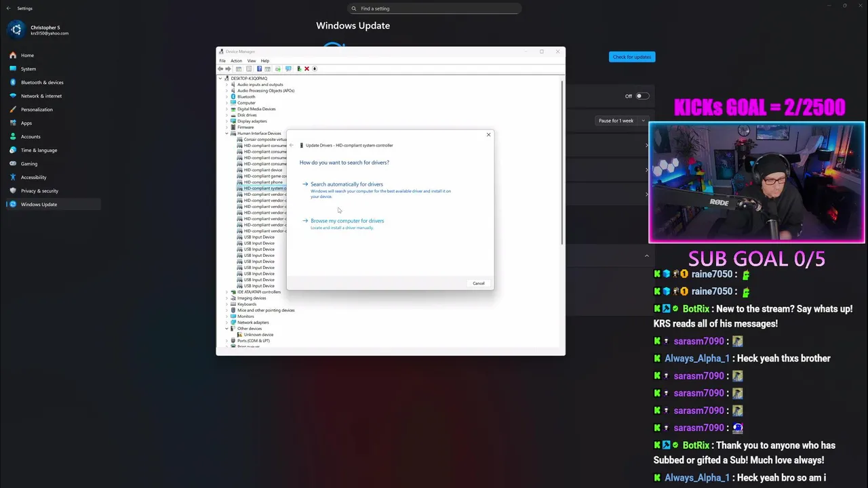This screenshot has height=488, width=868.
Task: Collapse the Other devices category
Action: click(x=226, y=329)
